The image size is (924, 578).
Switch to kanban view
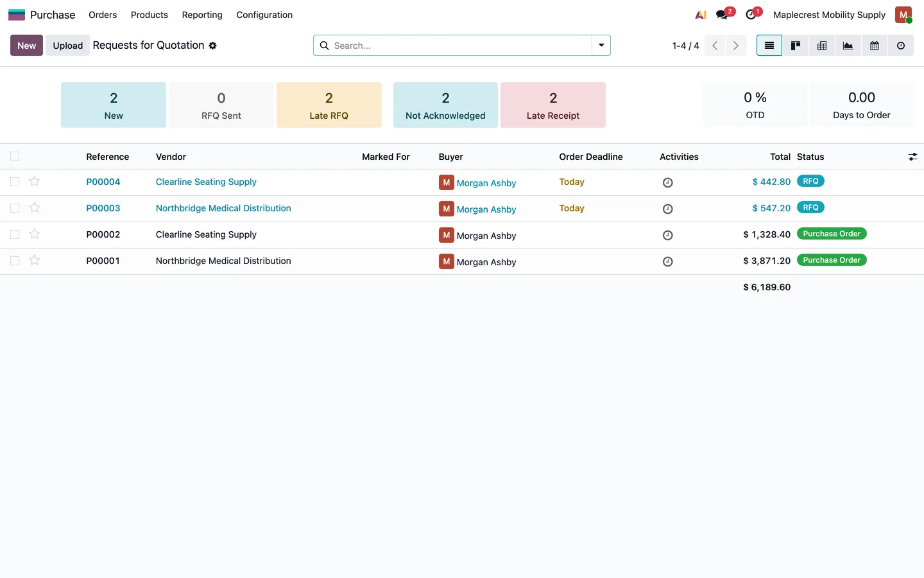(796, 46)
